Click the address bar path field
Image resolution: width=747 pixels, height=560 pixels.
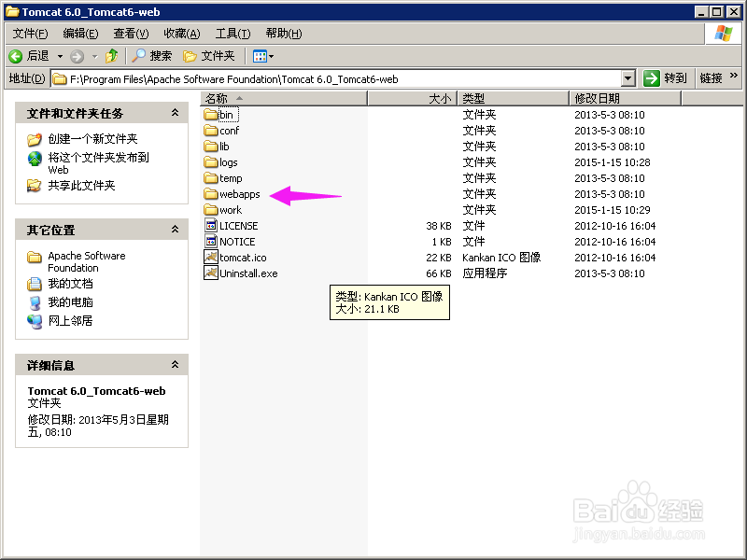click(x=336, y=79)
